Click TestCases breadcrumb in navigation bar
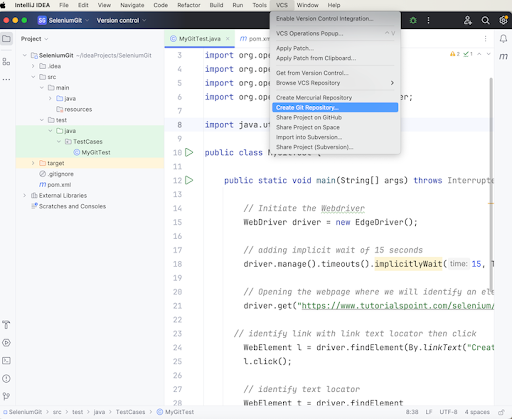 (x=130, y=412)
